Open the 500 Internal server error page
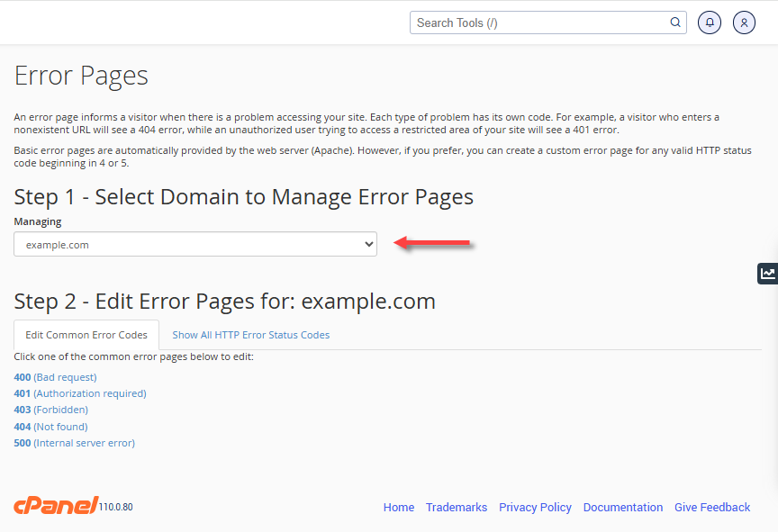This screenshot has height=532, width=778. coord(74,442)
